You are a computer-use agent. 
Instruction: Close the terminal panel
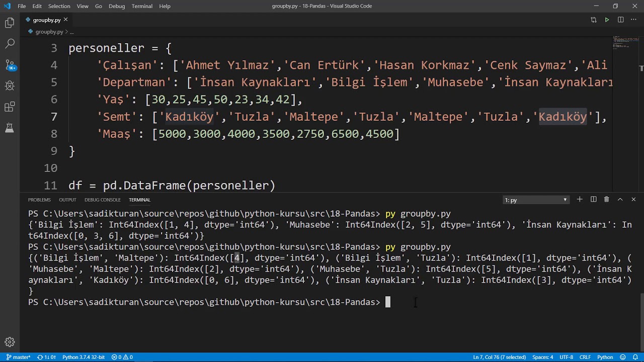coord(633,200)
